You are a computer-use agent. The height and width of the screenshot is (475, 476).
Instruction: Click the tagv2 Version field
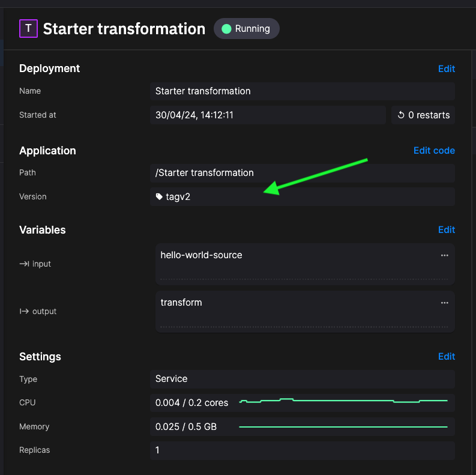(302, 196)
